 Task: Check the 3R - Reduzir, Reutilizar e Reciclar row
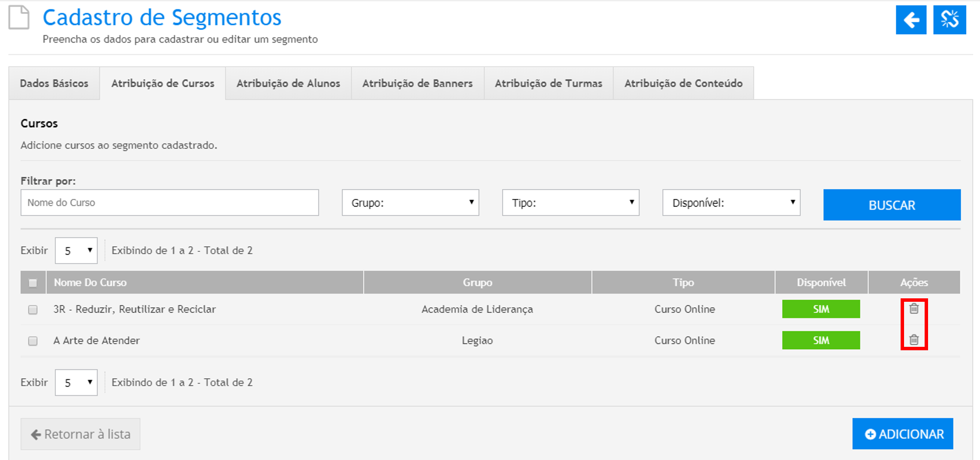point(33,310)
